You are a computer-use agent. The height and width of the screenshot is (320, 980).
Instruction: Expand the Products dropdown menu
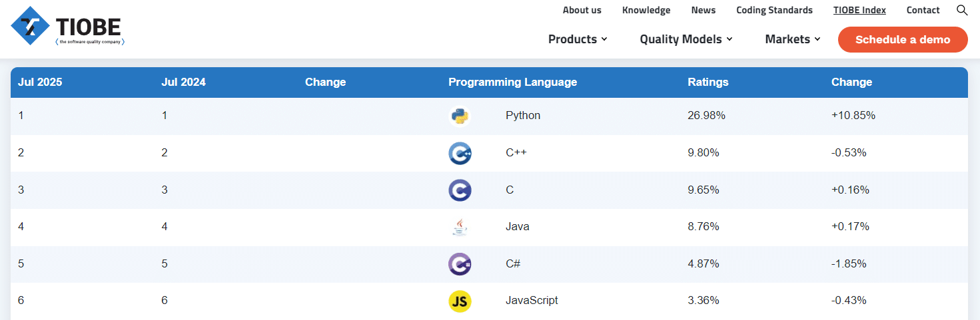(578, 39)
